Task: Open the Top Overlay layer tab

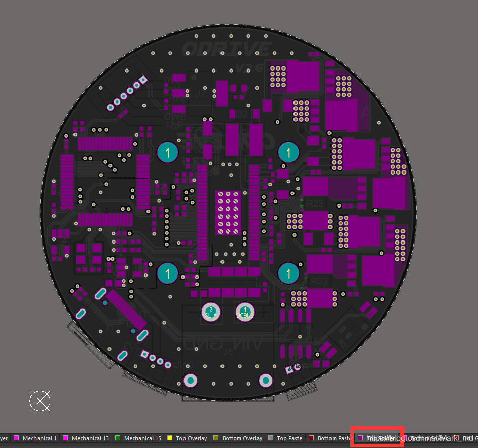Action: [x=191, y=438]
